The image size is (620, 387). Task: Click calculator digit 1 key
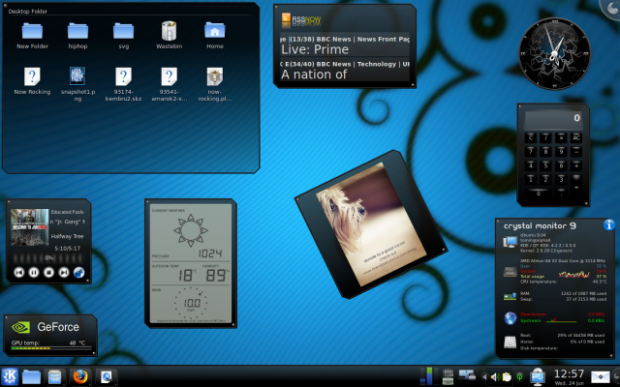click(531, 179)
